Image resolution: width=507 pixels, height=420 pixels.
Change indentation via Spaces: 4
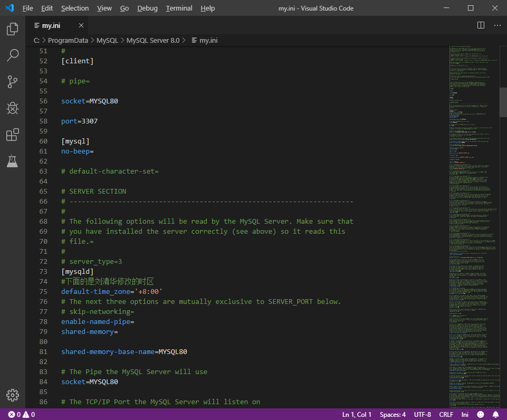click(x=393, y=415)
